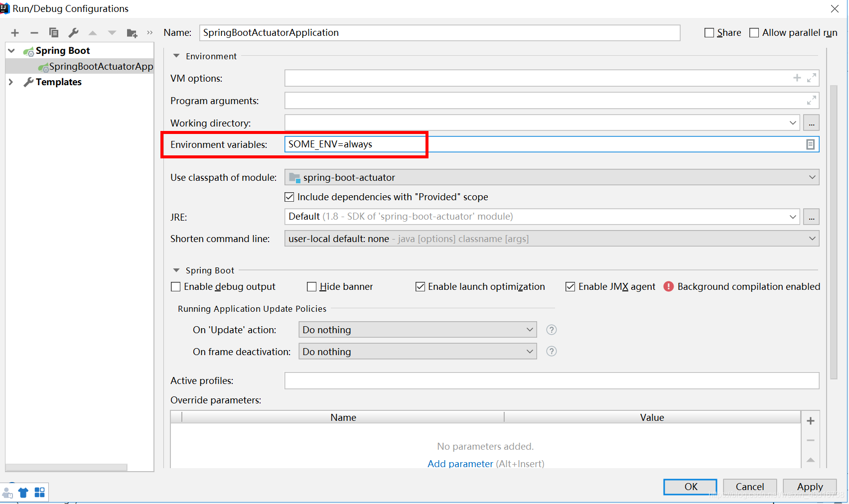Open Use classpath of module dropdown
Viewport: 849px width, 504px height.
point(812,177)
